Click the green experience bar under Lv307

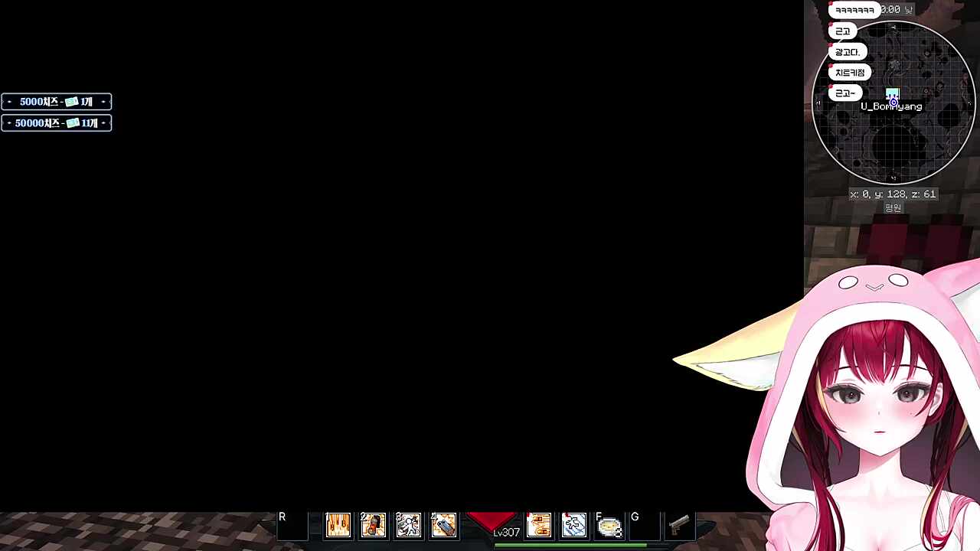pyautogui.click(x=570, y=546)
